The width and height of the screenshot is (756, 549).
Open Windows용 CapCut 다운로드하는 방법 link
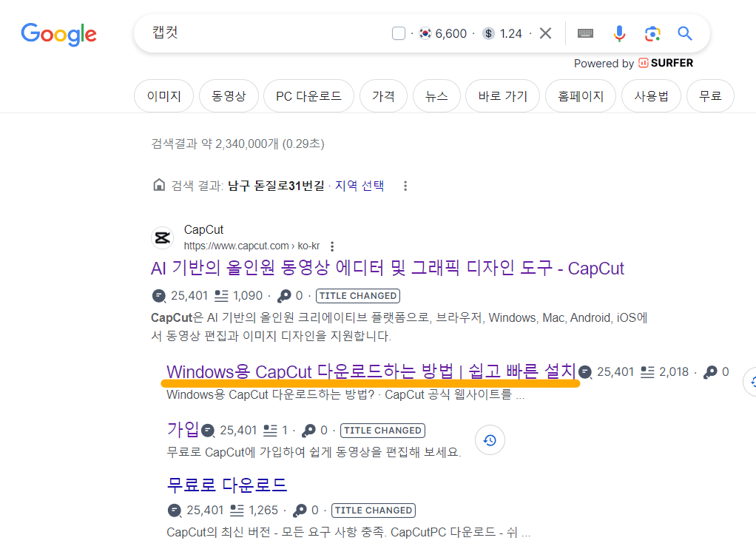(x=371, y=371)
